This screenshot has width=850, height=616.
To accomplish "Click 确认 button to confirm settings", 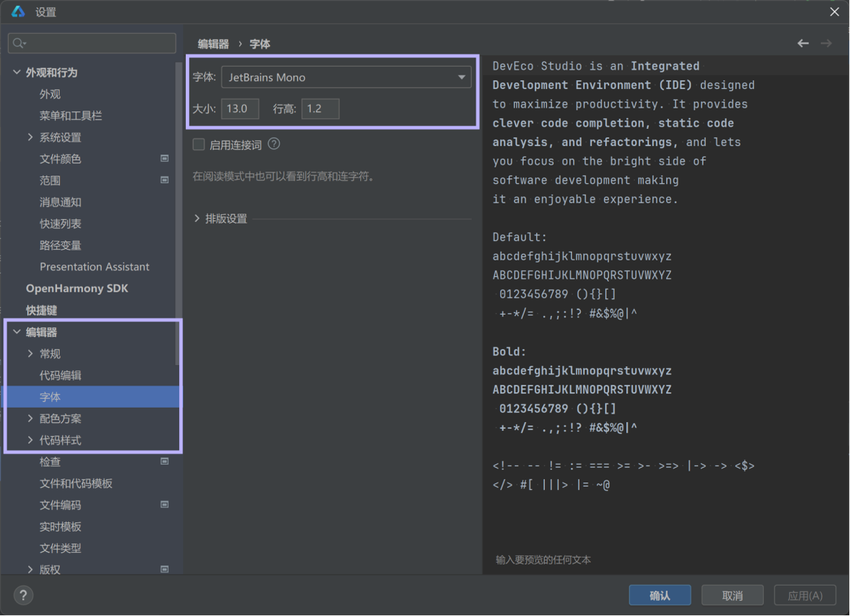I will coord(659,595).
